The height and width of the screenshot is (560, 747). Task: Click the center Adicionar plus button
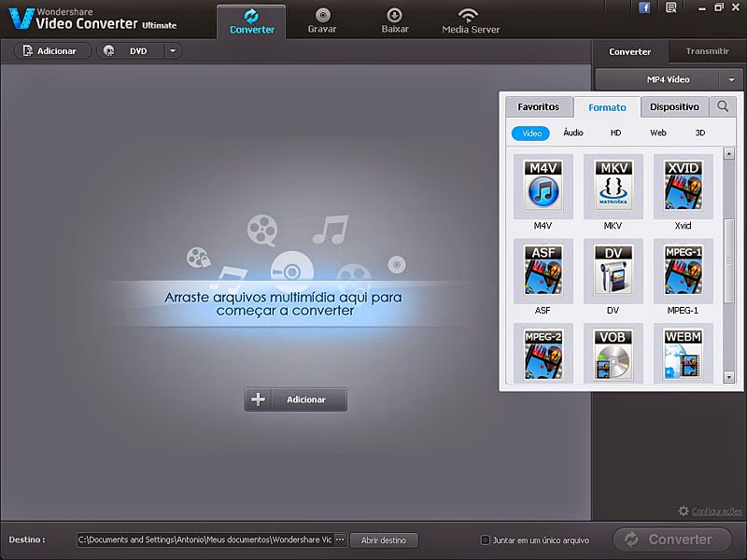(295, 399)
